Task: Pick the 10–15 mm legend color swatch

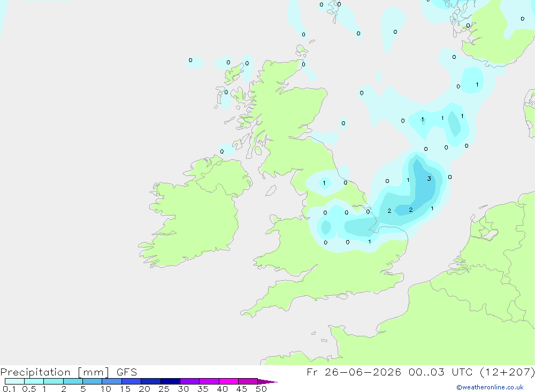Action: [x=112, y=381]
